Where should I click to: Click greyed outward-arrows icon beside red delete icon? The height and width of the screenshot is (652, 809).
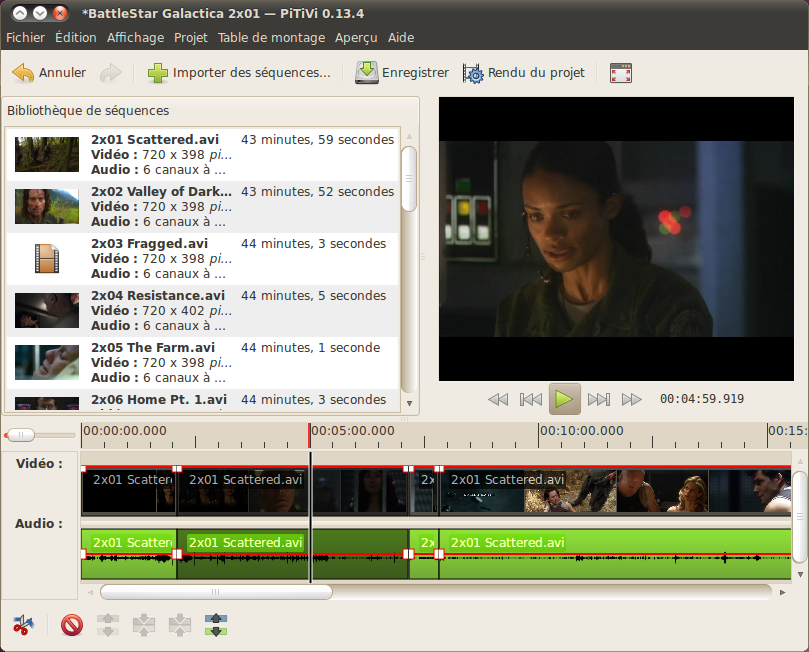(108, 625)
